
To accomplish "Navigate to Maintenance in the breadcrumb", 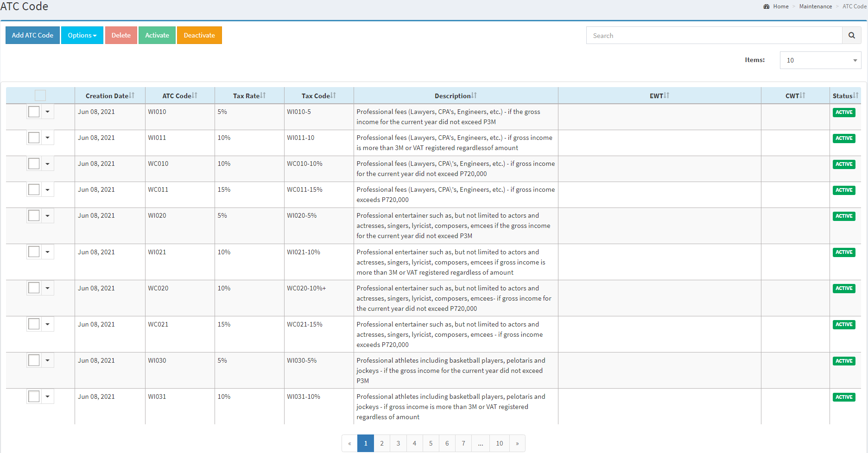I will [x=815, y=6].
